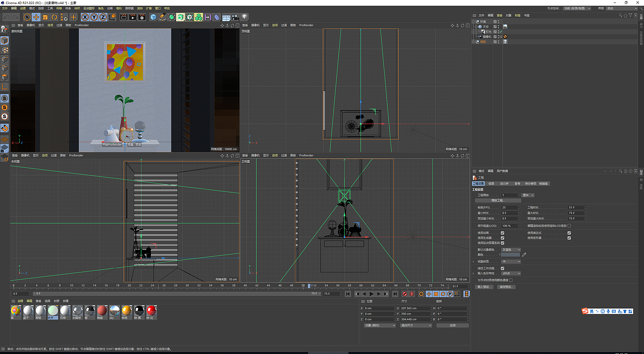Add a camera from the toolbar
This screenshot has width=644, height=354.
(235, 17)
